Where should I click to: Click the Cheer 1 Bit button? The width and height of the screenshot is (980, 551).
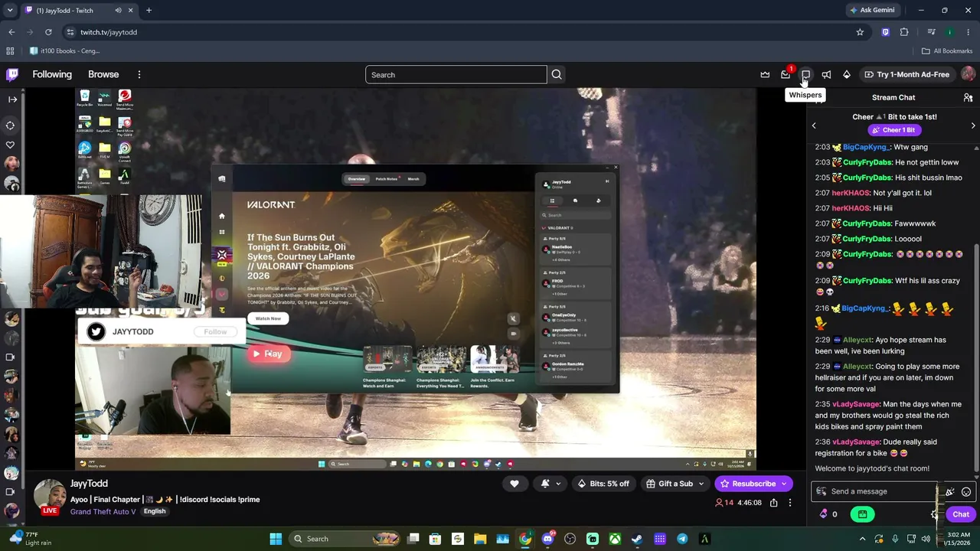click(894, 130)
